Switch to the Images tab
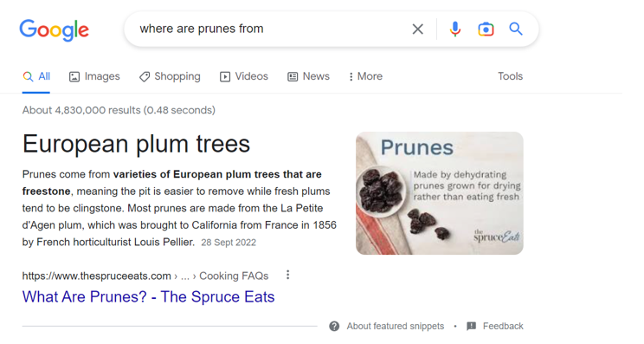The image size is (644, 344). [94, 76]
